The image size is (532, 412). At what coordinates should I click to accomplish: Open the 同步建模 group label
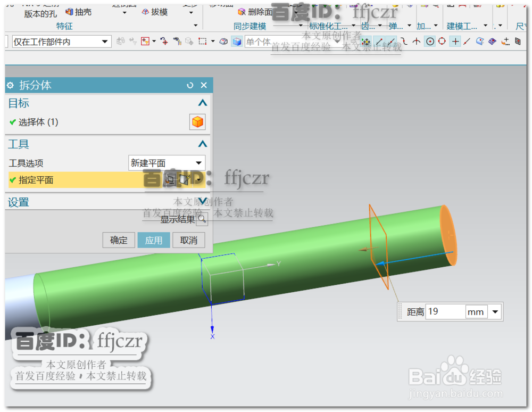pos(250,26)
